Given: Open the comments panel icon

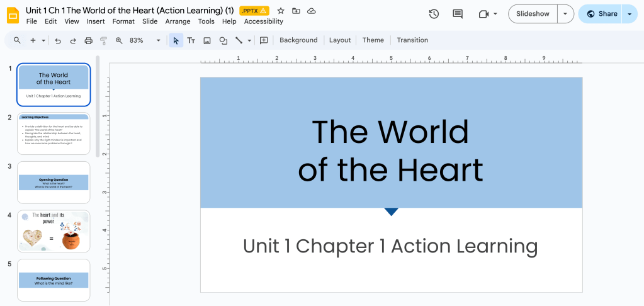Looking at the screenshot, I should (x=458, y=14).
